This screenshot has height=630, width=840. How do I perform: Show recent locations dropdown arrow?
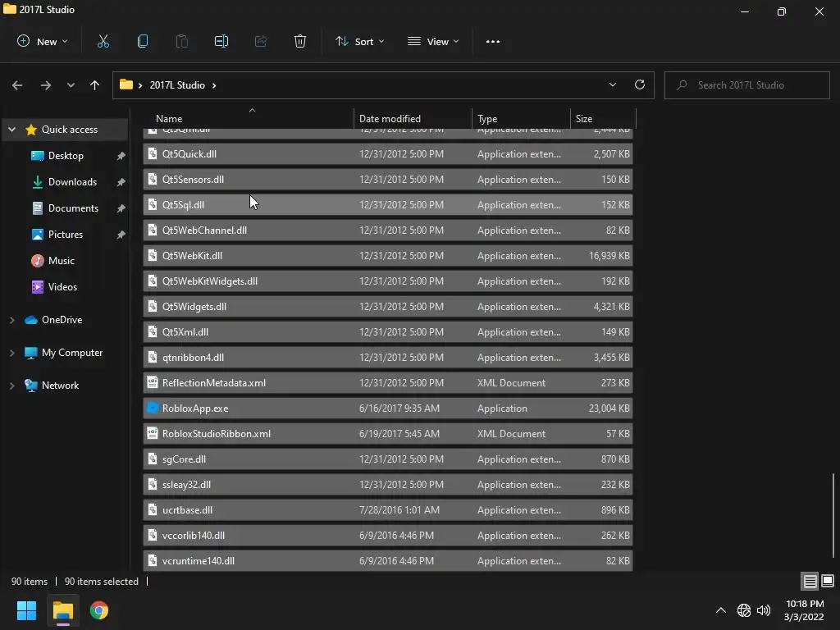(71, 85)
